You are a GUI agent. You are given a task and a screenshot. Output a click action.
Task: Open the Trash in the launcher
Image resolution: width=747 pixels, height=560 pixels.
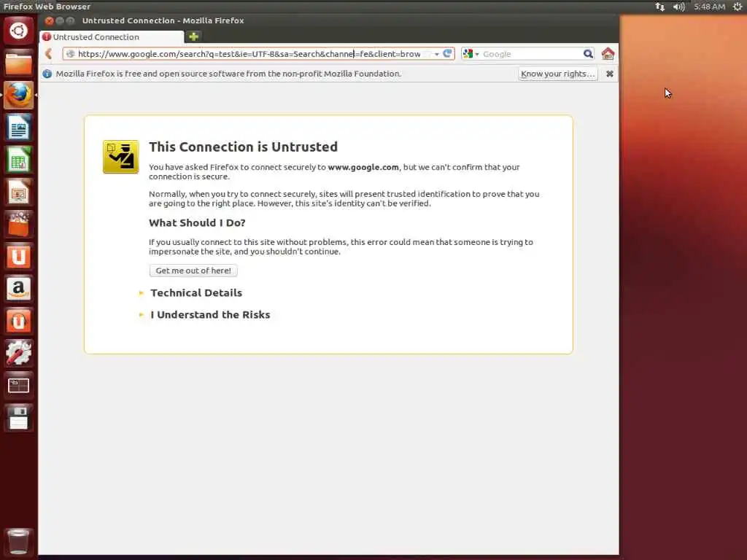click(18, 542)
